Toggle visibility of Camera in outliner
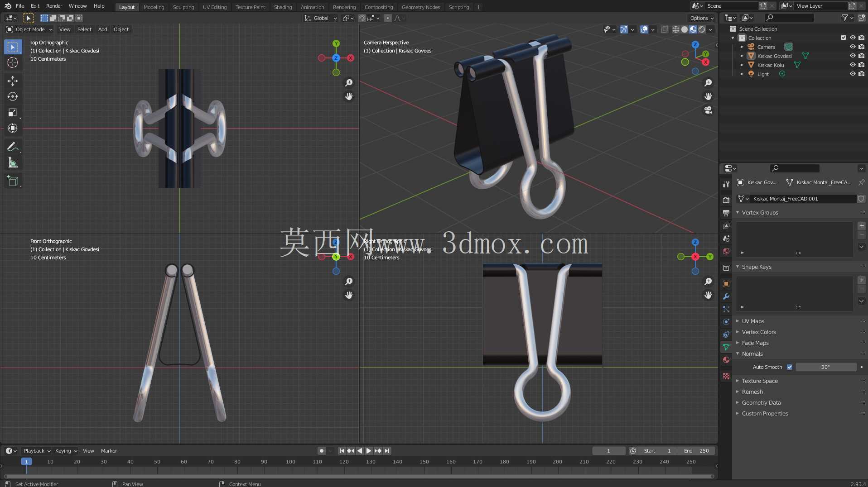 click(853, 47)
